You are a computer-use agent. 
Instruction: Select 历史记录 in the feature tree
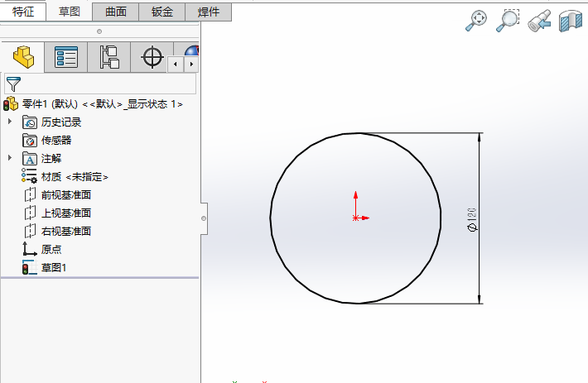[x=61, y=122]
